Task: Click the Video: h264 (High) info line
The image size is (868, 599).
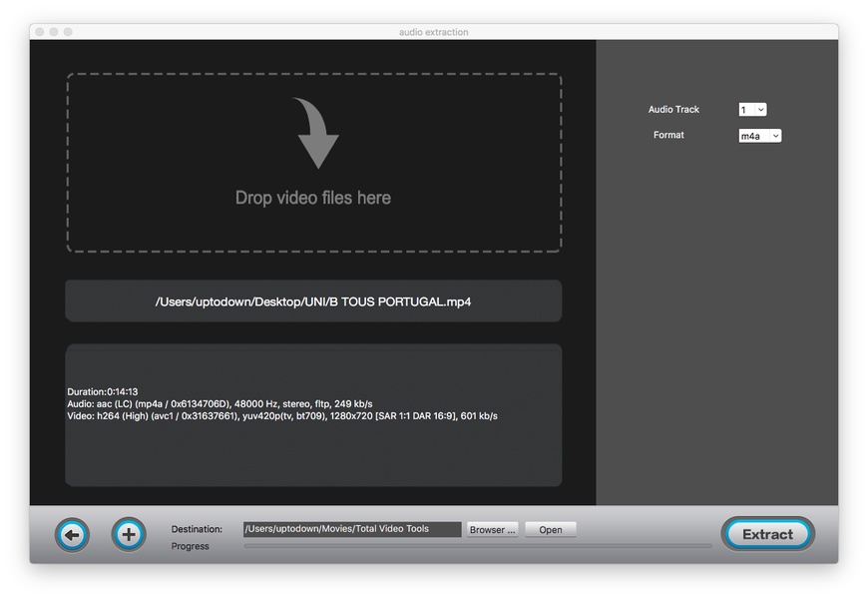Action: (x=282, y=416)
